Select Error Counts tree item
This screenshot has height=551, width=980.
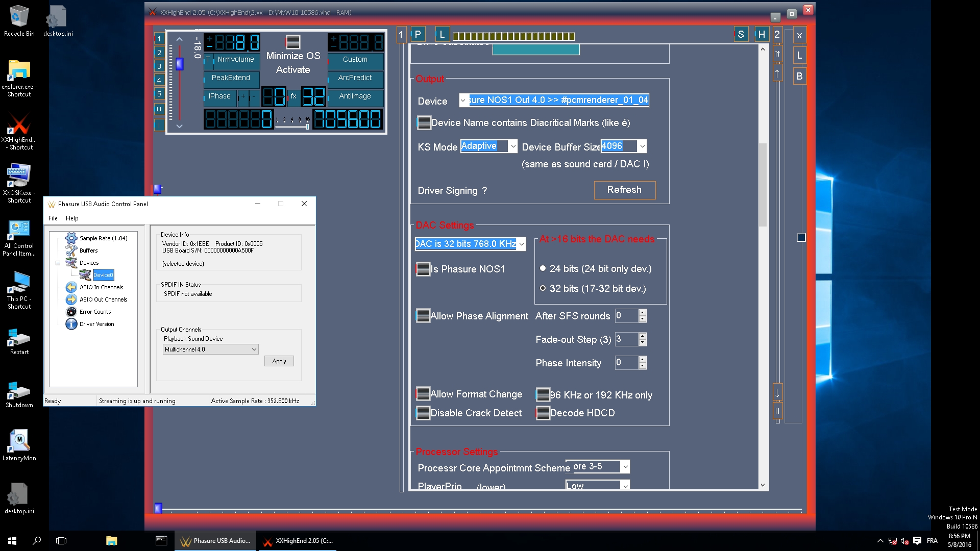click(95, 312)
